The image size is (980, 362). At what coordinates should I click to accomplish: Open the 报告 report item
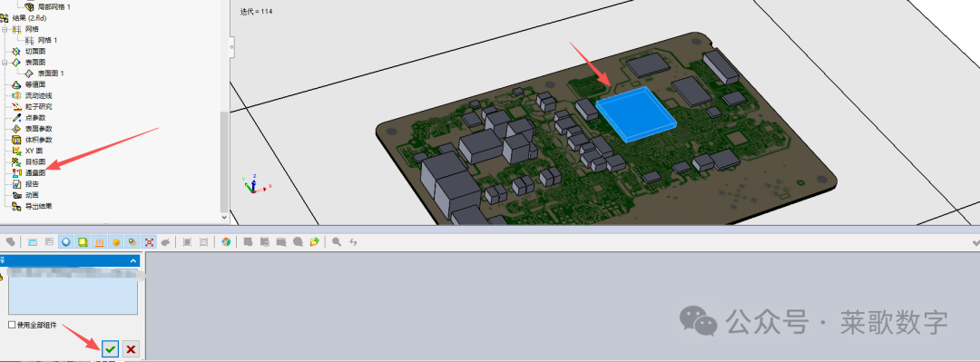pos(32,184)
